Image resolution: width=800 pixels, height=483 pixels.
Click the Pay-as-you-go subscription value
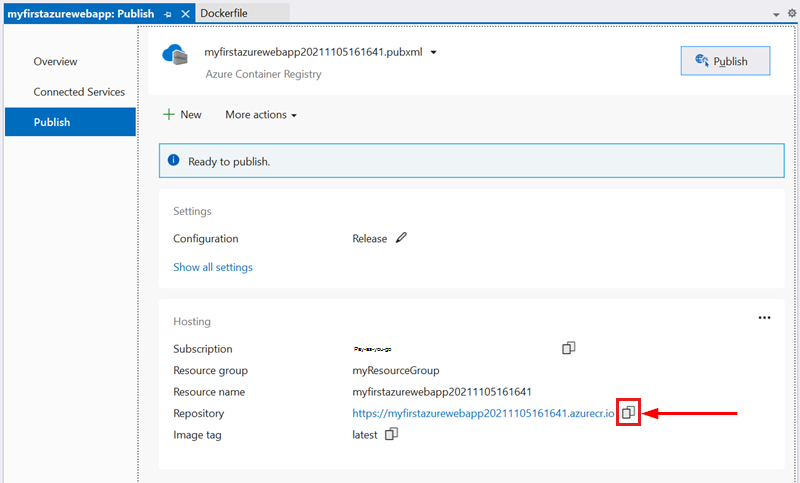[x=372, y=349]
